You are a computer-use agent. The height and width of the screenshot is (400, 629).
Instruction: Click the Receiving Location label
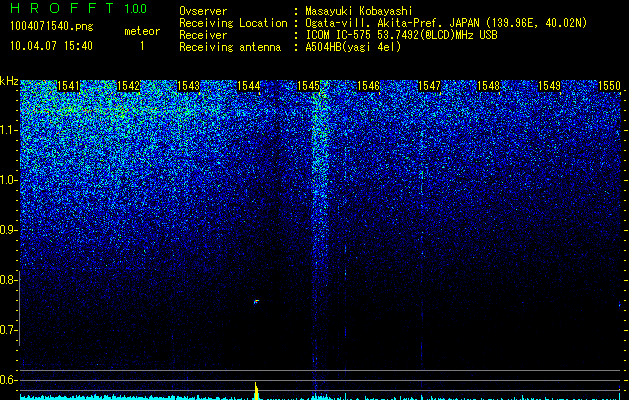click(233, 23)
